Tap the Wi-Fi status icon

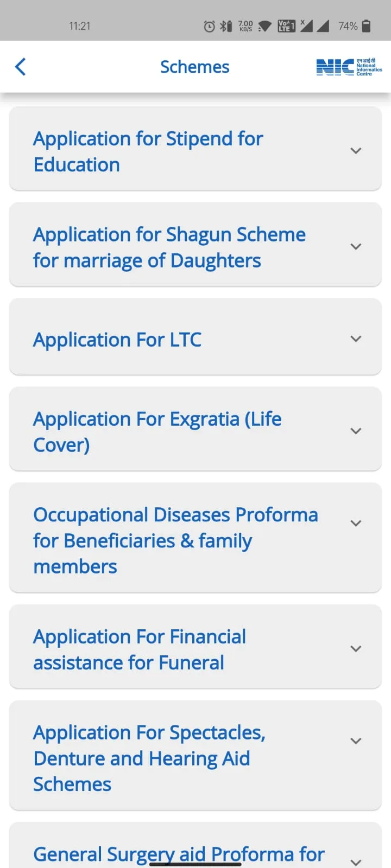coord(265,26)
